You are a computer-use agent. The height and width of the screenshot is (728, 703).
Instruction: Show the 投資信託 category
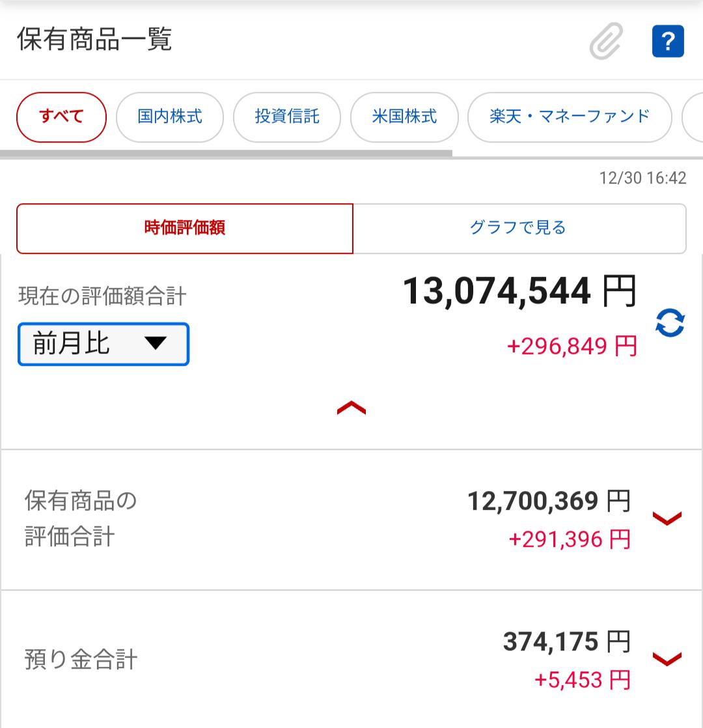287,117
